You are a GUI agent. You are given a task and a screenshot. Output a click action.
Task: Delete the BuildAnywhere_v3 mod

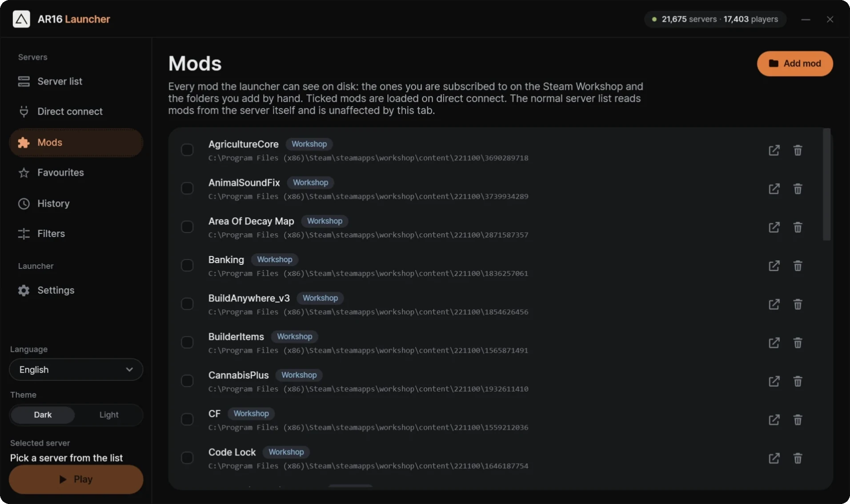click(x=798, y=304)
